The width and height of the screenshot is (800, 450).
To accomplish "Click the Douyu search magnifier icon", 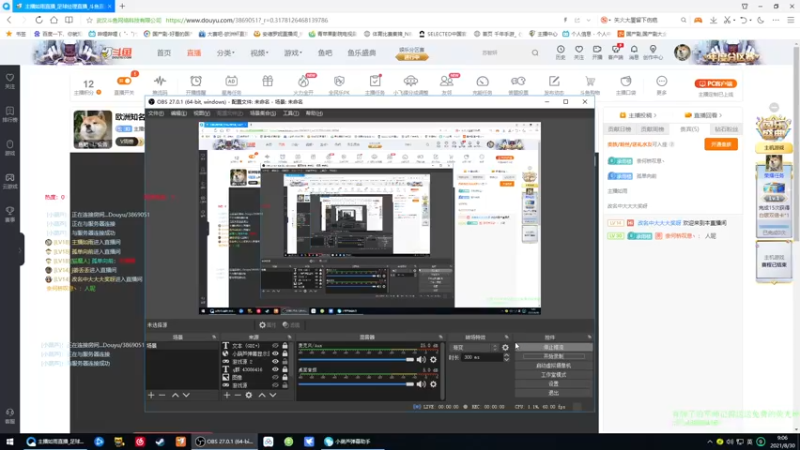I will [535, 53].
